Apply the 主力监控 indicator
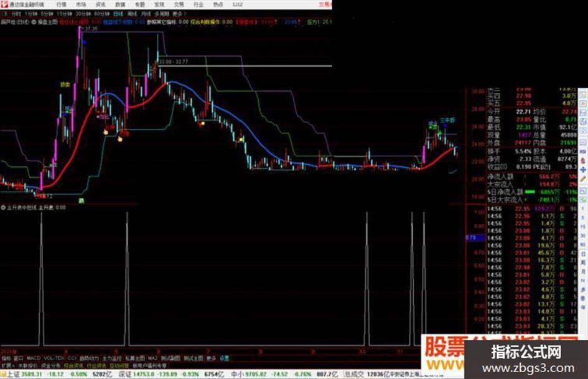This screenshot has width=588, height=379. tap(112, 358)
